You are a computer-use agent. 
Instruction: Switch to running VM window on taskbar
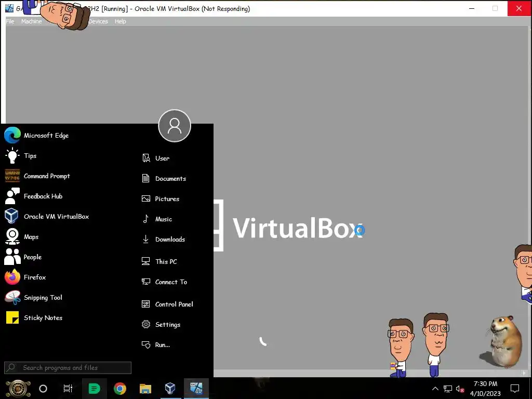click(196, 389)
